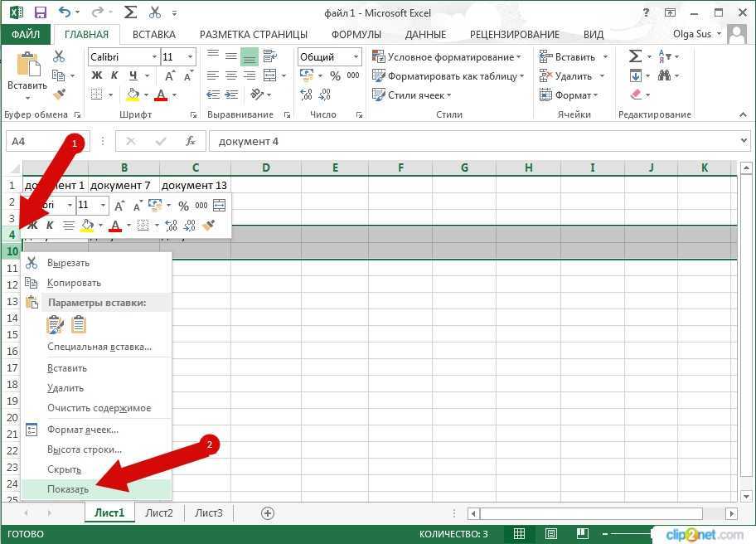Click the Name Box showing A4
The height and width of the screenshot is (544, 756).
pos(46,141)
